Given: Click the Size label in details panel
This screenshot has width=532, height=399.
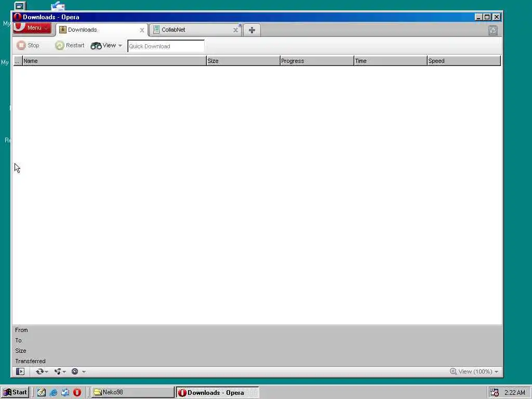Looking at the screenshot, I should click(21, 351).
